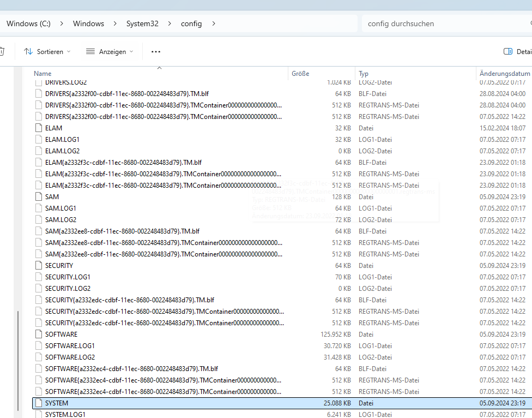Expand chevron after config breadcrumb
The image size is (532, 418).
point(214,23)
